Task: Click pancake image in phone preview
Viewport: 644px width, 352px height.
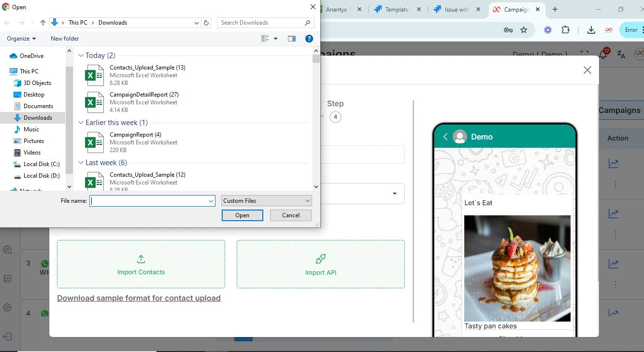Action: pyautogui.click(x=517, y=268)
